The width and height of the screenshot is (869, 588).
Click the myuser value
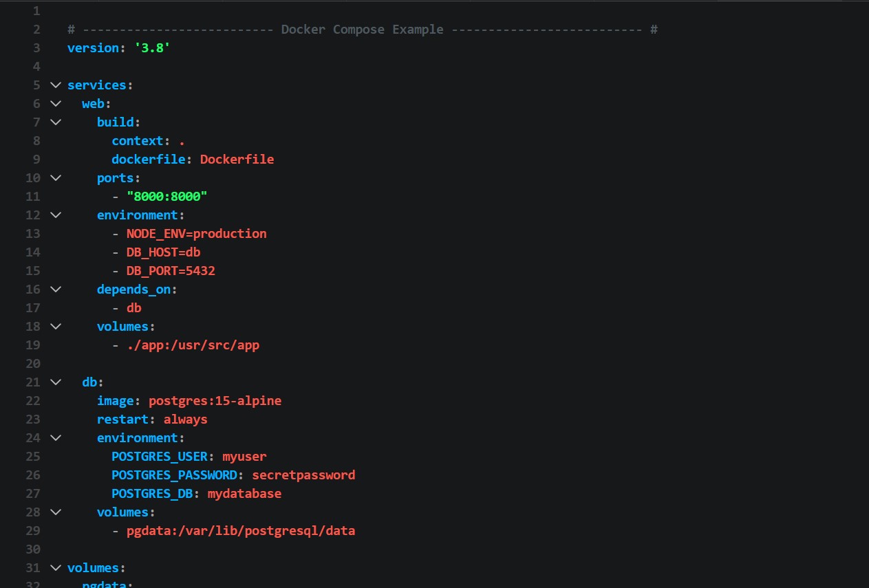pyautogui.click(x=244, y=457)
